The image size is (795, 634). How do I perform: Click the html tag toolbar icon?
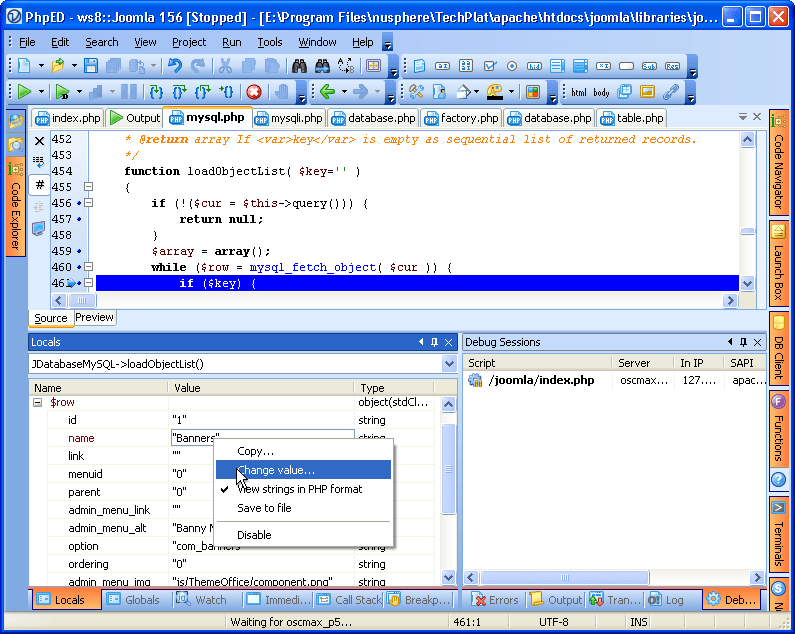pos(579,92)
